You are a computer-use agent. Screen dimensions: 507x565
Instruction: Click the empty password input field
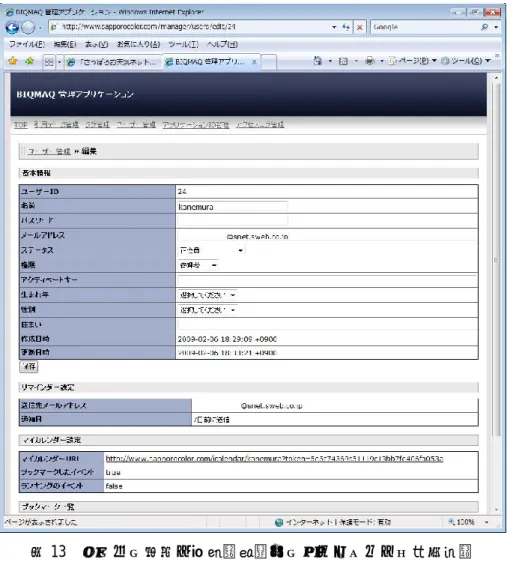click(232, 221)
